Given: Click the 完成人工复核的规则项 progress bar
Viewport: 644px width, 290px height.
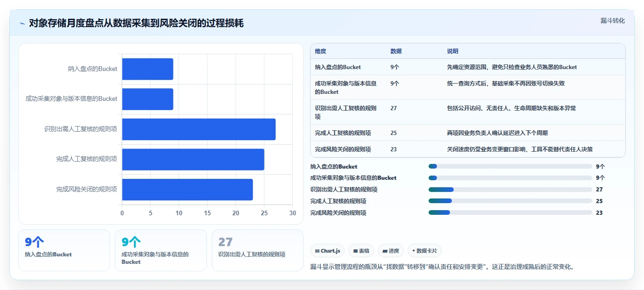Looking at the screenshot, I should [x=510, y=201].
